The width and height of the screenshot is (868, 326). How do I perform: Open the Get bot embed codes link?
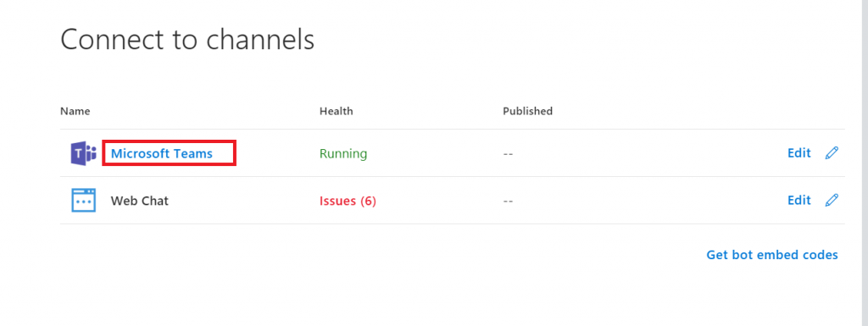[x=772, y=255]
